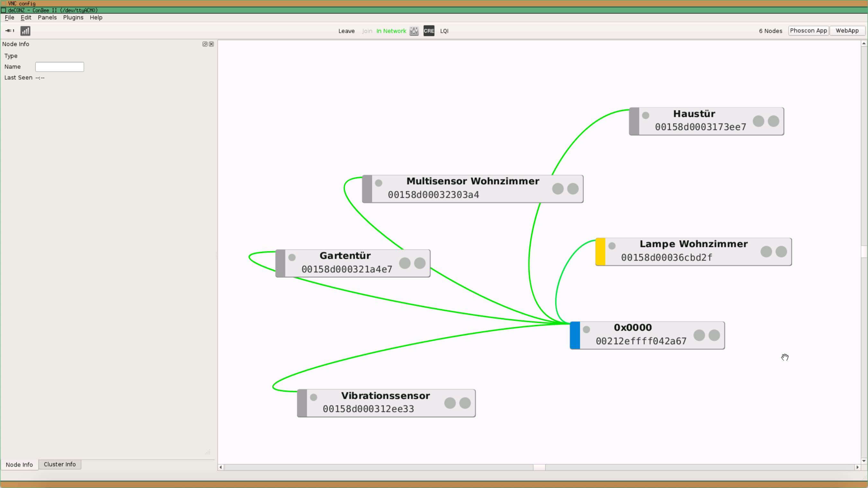Click the Name input field
This screenshot has height=488, width=868.
click(60, 67)
